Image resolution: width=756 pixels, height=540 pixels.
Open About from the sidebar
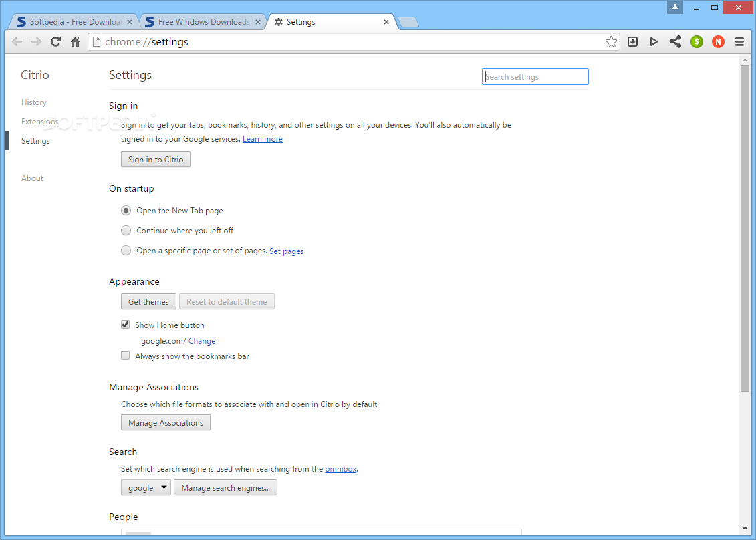tap(32, 178)
